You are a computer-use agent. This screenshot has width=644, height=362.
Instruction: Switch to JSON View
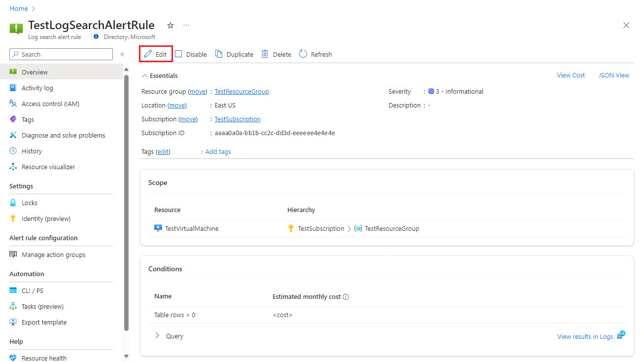(613, 75)
